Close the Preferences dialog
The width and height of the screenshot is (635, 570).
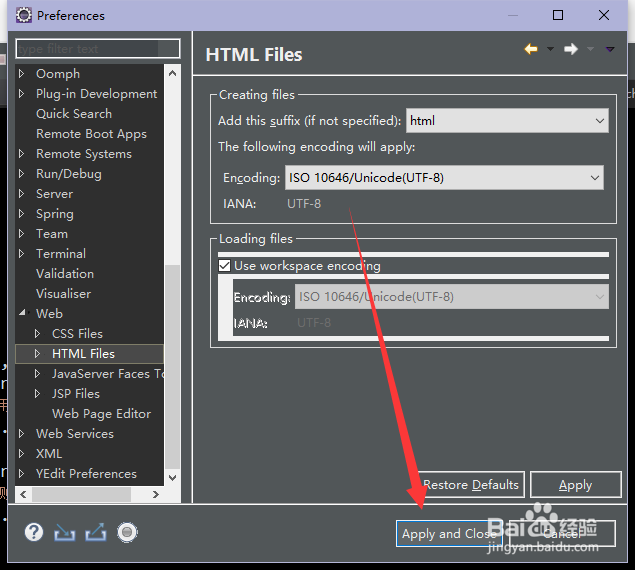[x=604, y=15]
